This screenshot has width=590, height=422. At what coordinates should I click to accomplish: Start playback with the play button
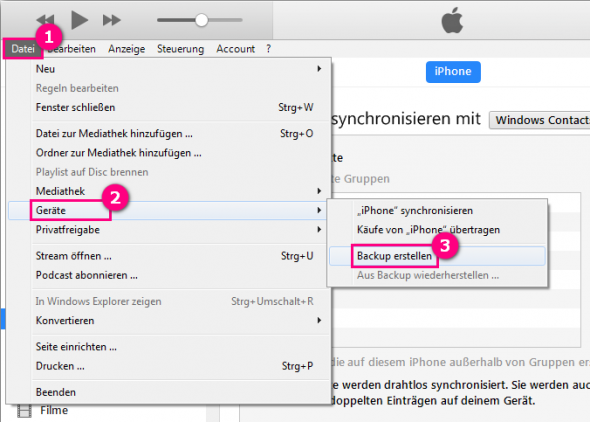tap(79, 20)
